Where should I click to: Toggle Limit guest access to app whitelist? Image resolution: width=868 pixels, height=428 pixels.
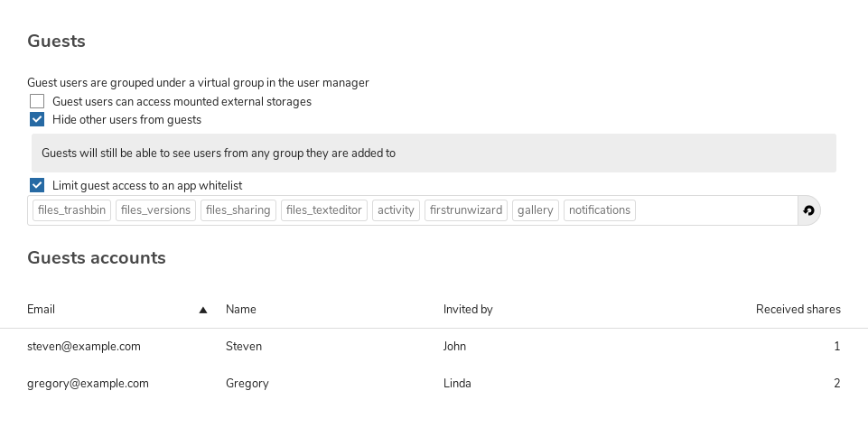click(37, 185)
